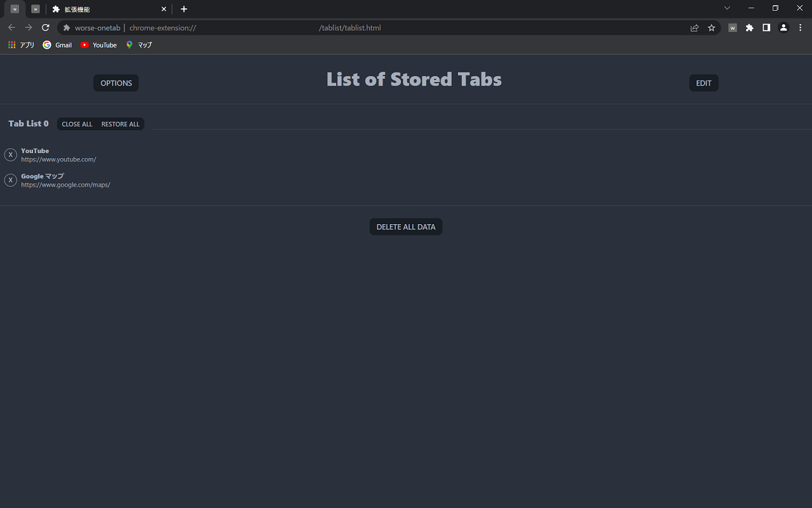Open the Chrome profile avatar menu
The width and height of the screenshot is (812, 508).
point(783,28)
